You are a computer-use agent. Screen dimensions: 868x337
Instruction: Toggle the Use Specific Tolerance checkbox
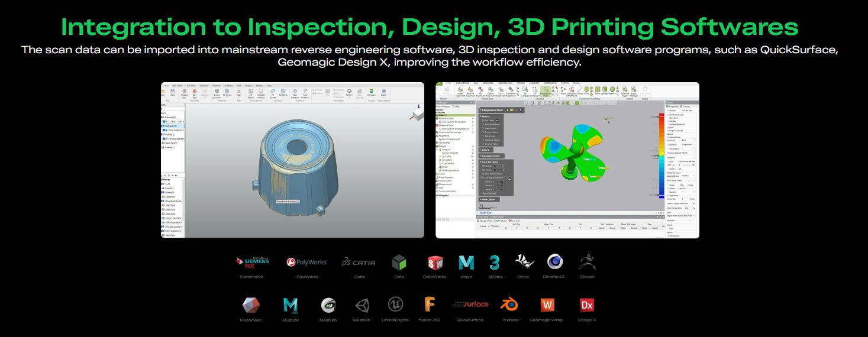483,177
